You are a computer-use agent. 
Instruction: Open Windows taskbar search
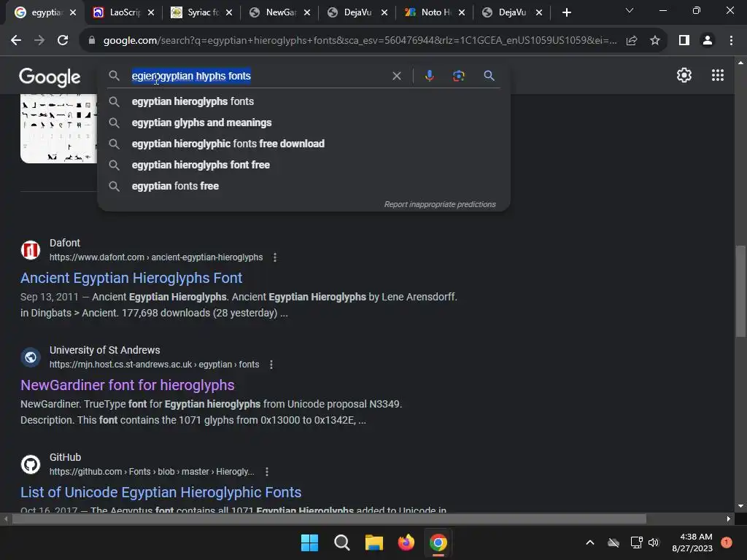pyautogui.click(x=341, y=542)
